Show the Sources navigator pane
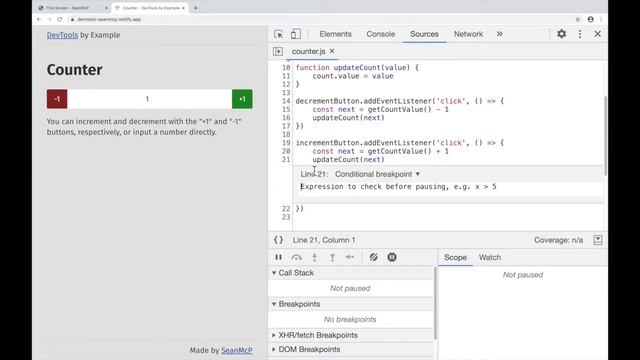 point(278,51)
